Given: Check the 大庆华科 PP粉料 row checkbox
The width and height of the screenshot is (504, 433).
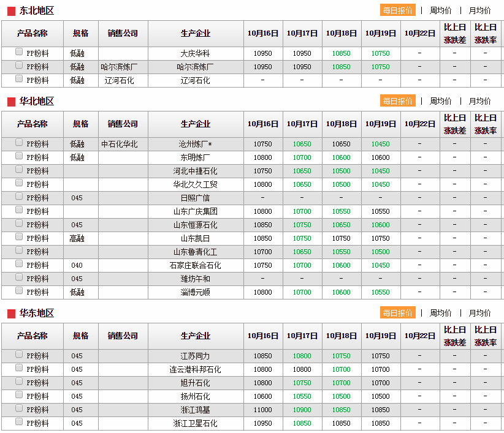Looking at the screenshot, I should coord(19,51).
